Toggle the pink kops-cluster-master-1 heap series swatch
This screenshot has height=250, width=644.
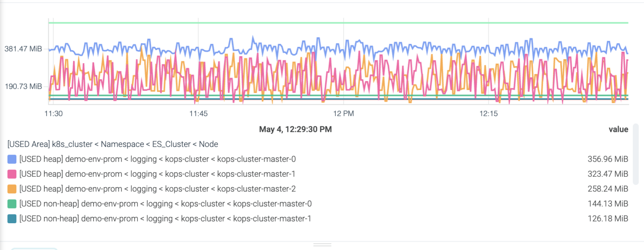11,174
